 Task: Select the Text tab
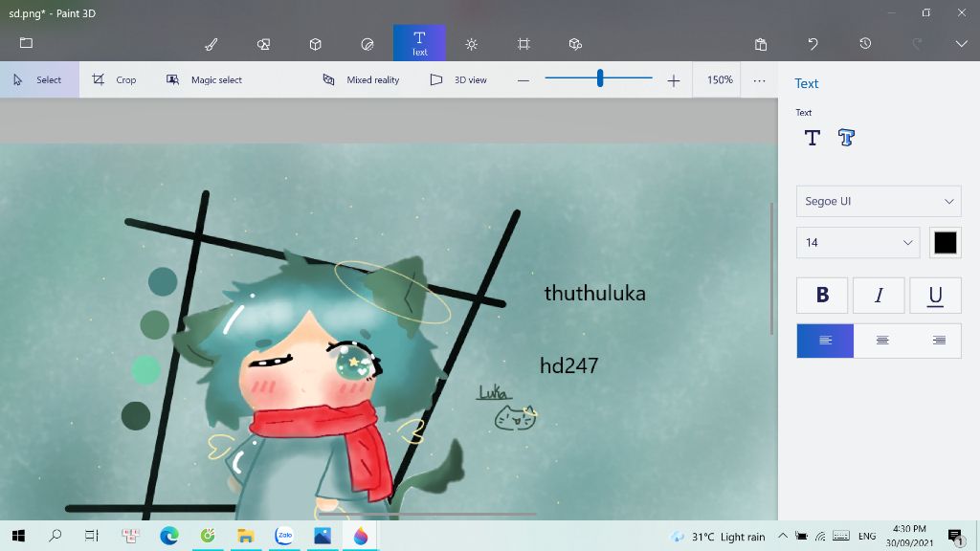point(419,43)
